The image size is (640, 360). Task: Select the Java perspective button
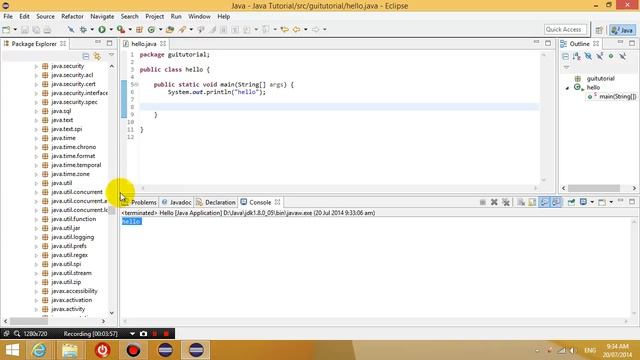[622, 30]
